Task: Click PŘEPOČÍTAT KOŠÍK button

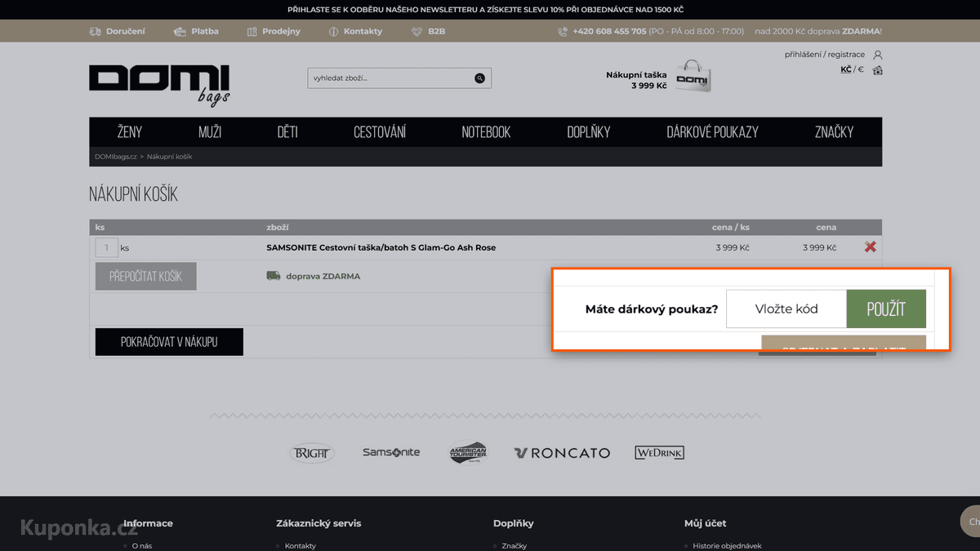Action: click(x=146, y=276)
